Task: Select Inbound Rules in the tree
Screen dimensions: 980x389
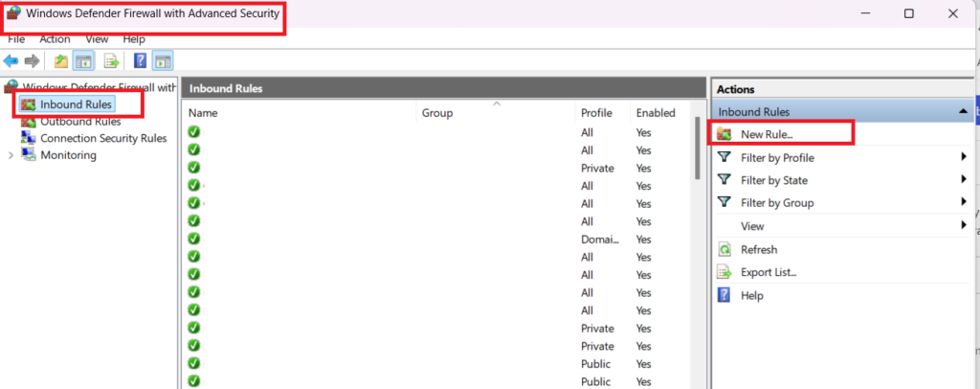Action: 76,103
